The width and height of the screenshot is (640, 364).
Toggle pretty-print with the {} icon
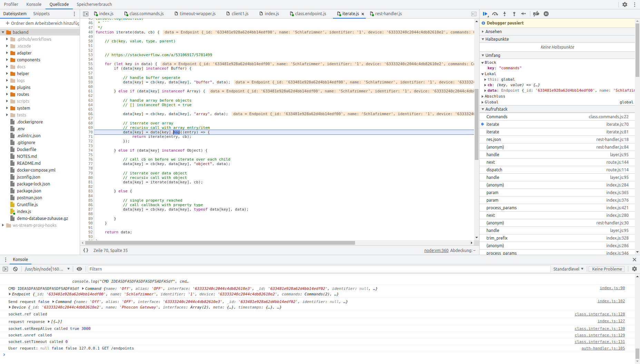coord(86,250)
